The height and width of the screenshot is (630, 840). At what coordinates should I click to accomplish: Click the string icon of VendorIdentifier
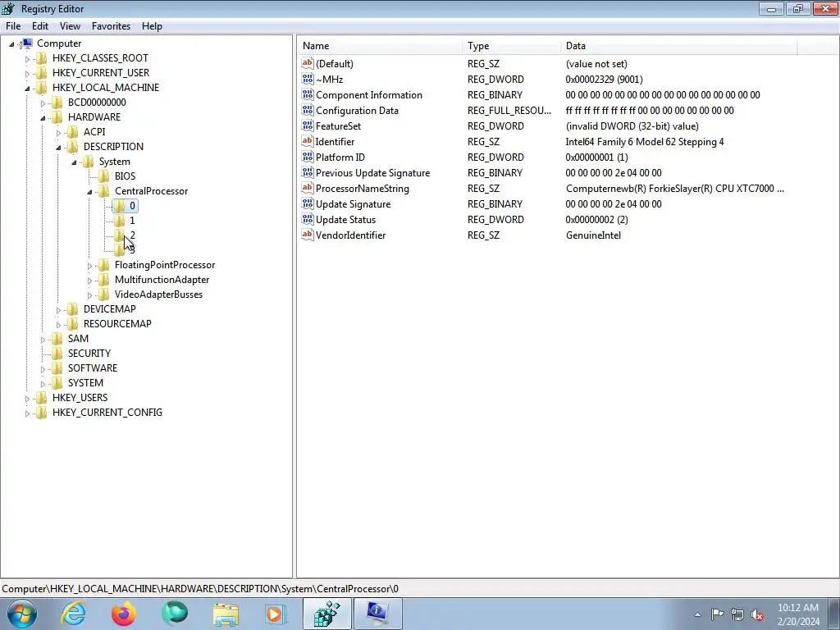pyautogui.click(x=308, y=235)
